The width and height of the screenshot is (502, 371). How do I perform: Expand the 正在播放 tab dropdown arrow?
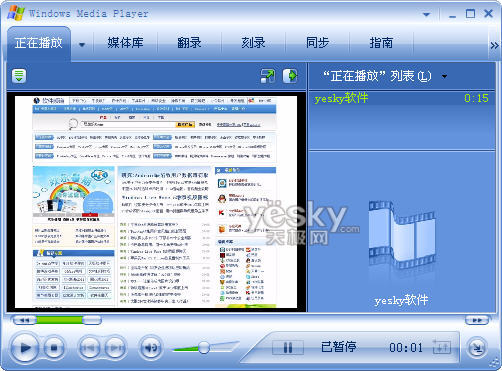(82, 44)
